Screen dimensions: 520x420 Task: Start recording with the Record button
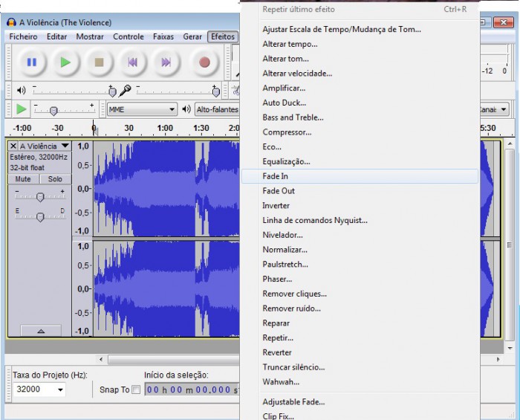click(204, 62)
